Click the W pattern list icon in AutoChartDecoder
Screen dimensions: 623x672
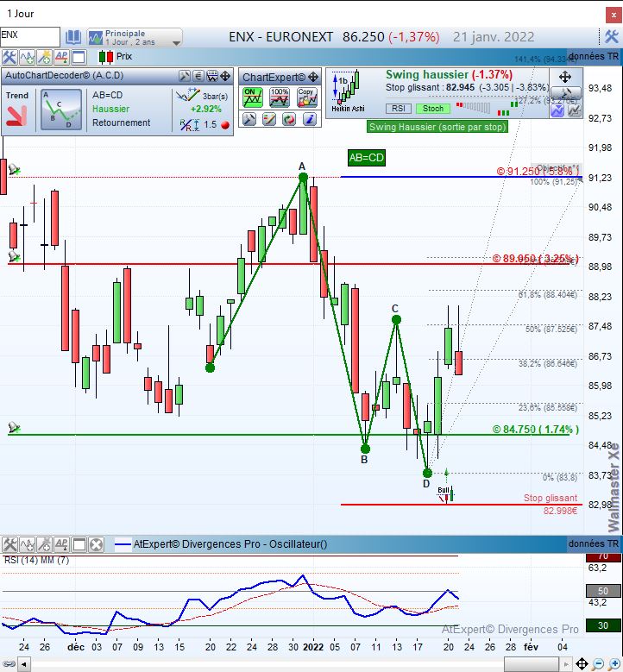(212, 76)
